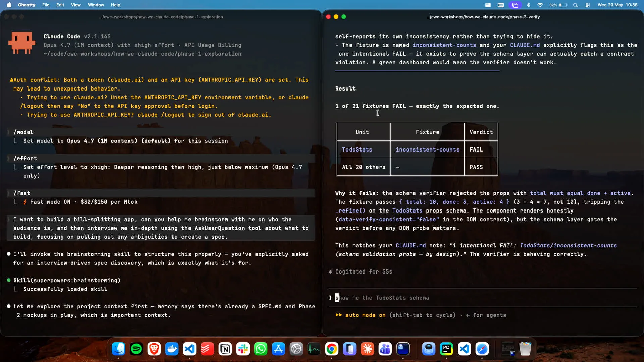The height and width of the screenshot is (362, 644).
Task: Click the 'All 20 others' table cell
Action: tap(364, 167)
